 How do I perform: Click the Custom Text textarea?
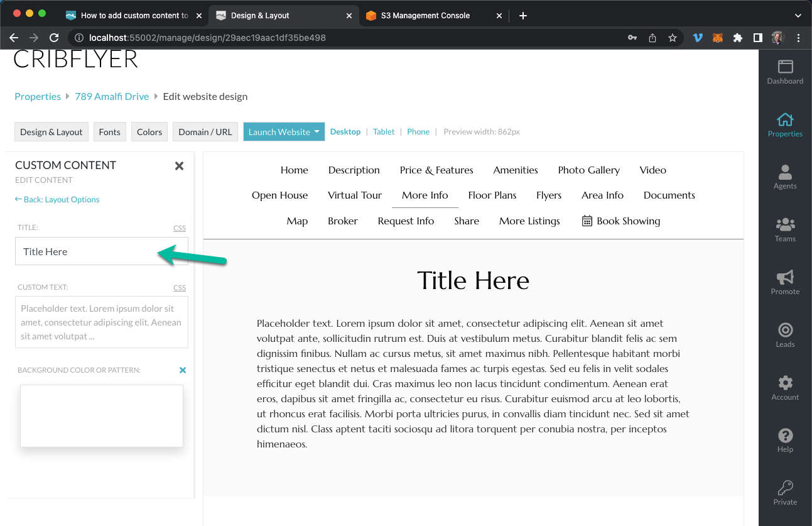point(102,322)
